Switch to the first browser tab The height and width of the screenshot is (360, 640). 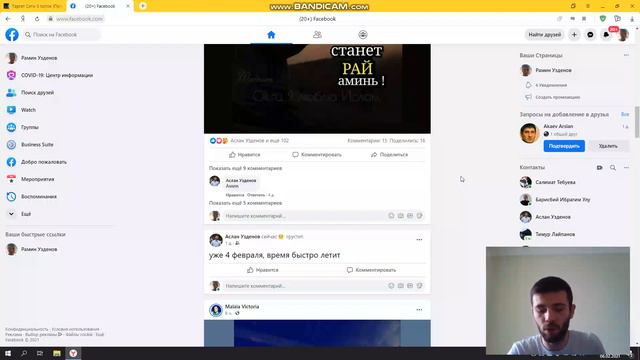pyautogui.click(x=33, y=6)
